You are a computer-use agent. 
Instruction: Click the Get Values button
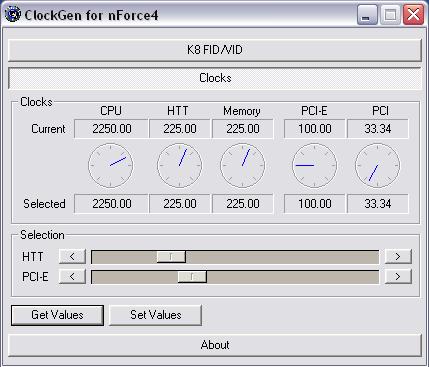57,315
